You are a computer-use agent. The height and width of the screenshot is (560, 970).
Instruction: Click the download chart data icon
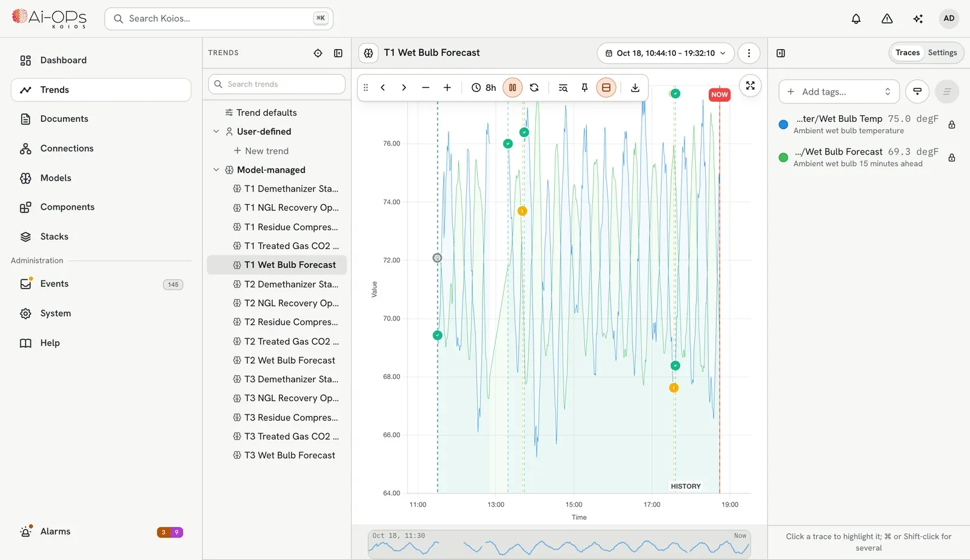635,88
